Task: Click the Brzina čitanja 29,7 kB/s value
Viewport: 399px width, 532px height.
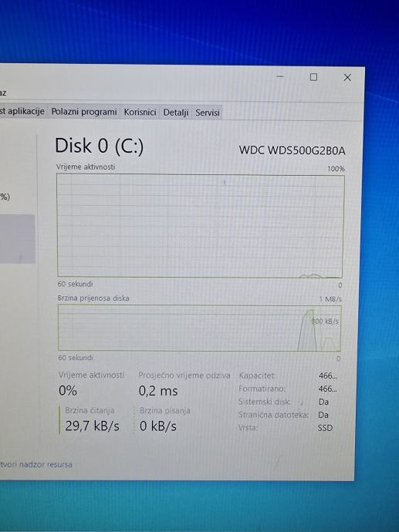Action: [92, 426]
